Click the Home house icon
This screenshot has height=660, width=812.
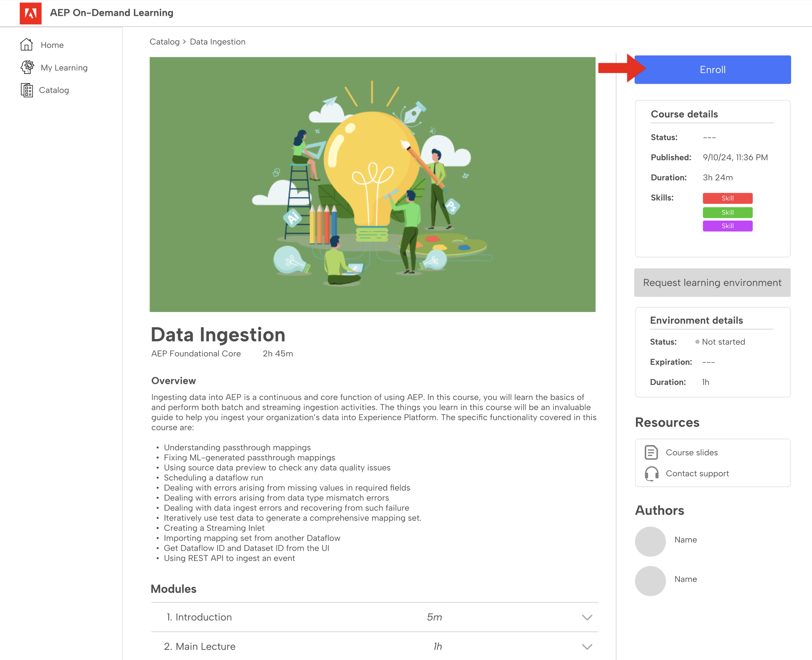(26, 44)
